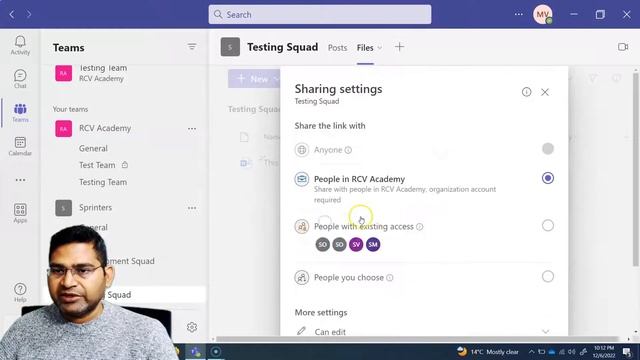The width and height of the screenshot is (640, 360).
Task: Add a tab with the plus icon
Action: point(399,47)
